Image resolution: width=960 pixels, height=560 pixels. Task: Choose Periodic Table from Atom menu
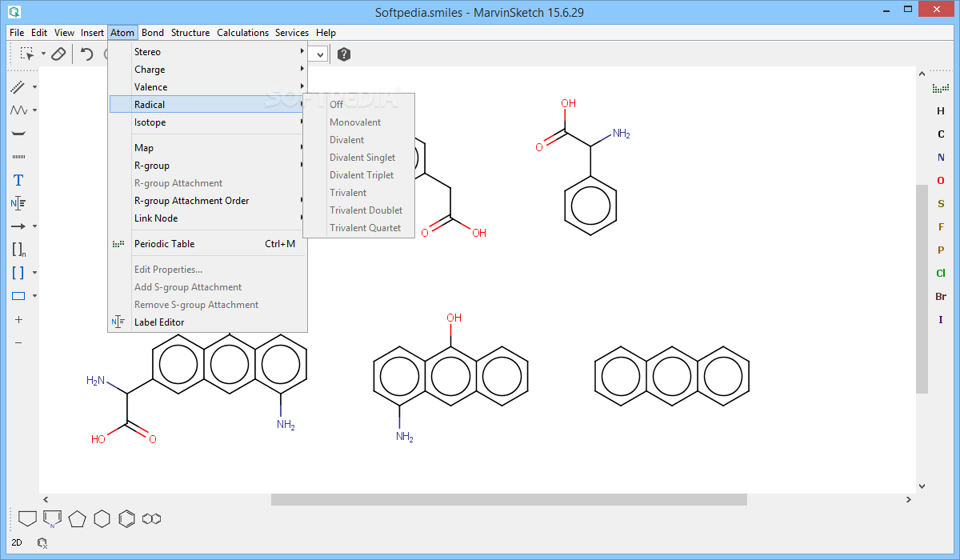tap(208, 244)
